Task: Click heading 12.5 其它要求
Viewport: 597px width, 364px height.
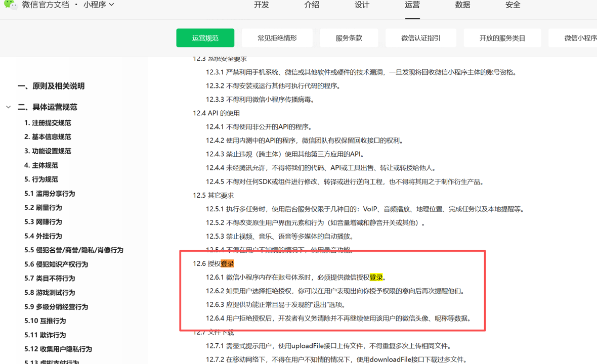Action: click(213, 196)
